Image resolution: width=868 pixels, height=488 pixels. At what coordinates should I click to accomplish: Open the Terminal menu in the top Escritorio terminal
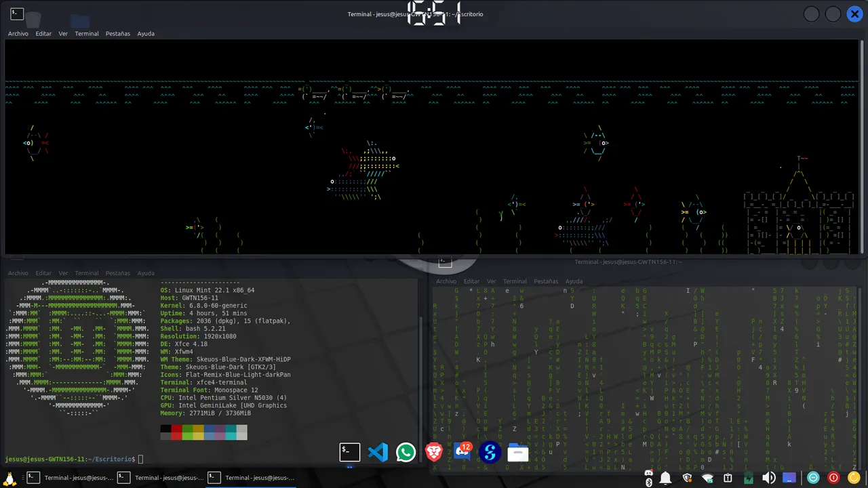(87, 33)
